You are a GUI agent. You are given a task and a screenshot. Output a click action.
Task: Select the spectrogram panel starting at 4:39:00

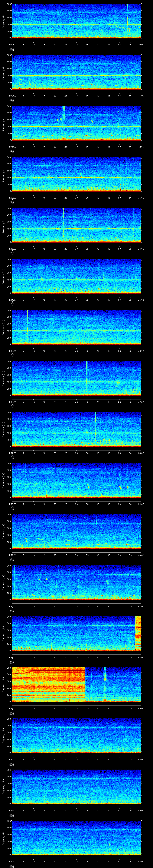(77, 531)
